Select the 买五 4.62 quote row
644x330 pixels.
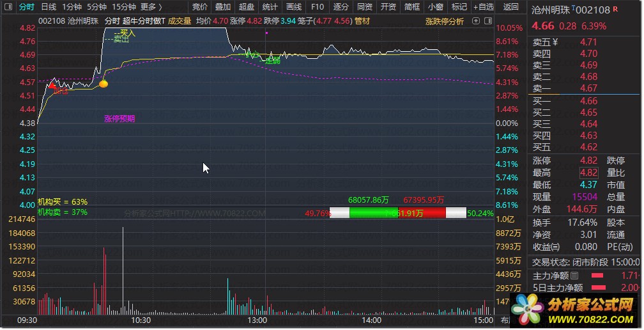(x=585, y=147)
